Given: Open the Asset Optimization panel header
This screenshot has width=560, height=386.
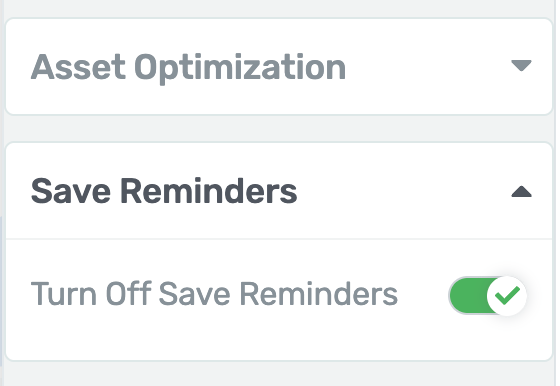Looking at the screenshot, I should click(279, 66).
